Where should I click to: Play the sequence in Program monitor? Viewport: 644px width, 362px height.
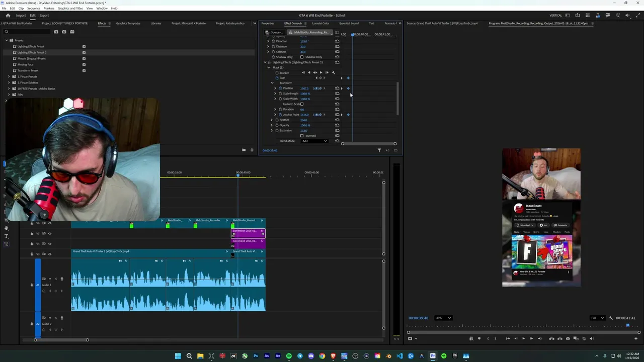524,338
